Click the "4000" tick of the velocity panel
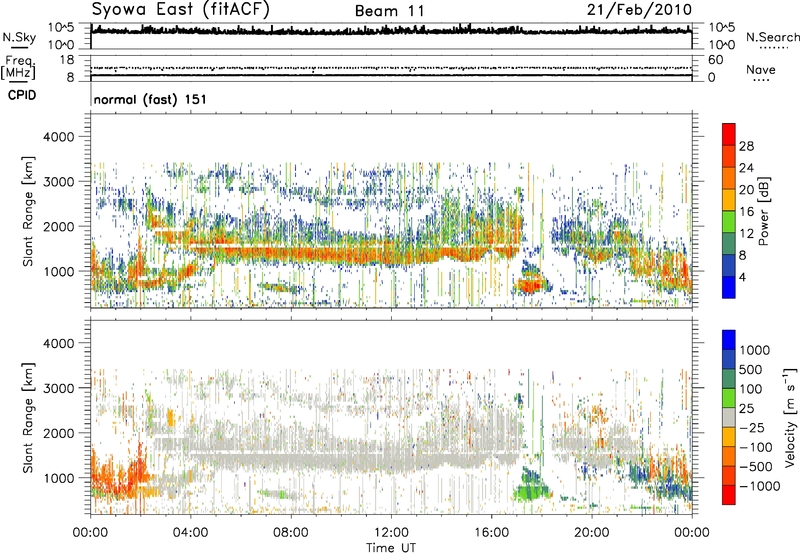This screenshot has width=800, height=554. tap(58, 343)
